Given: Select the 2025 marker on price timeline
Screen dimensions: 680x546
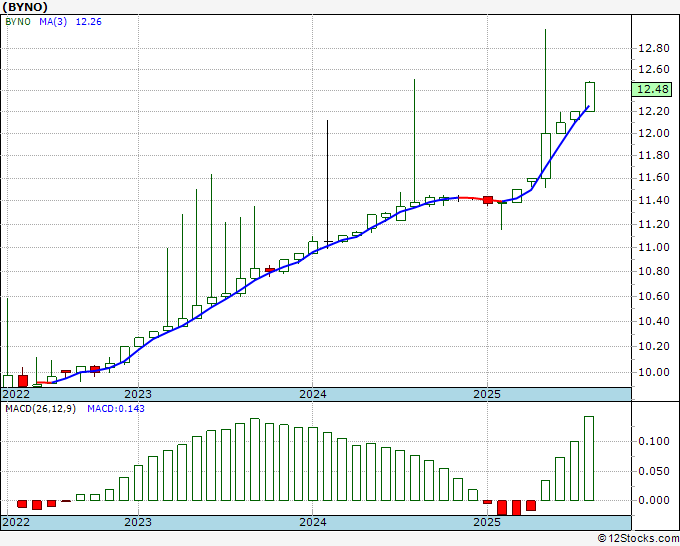Looking at the screenshot, I should [x=486, y=394].
